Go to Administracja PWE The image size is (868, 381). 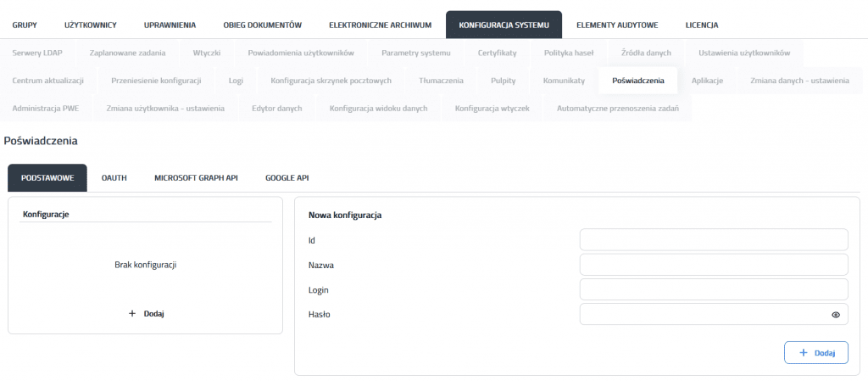[x=46, y=108]
